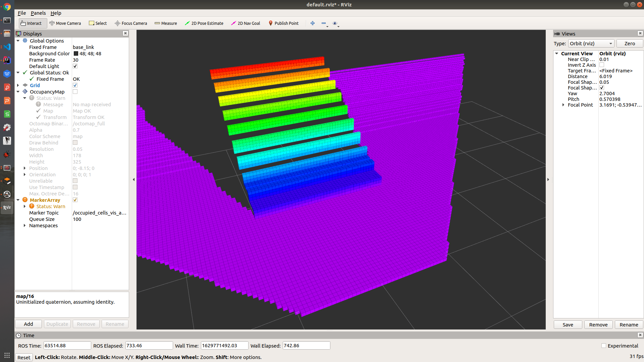Click the ROS Time field
This screenshot has width=644, height=362.
coord(67,346)
